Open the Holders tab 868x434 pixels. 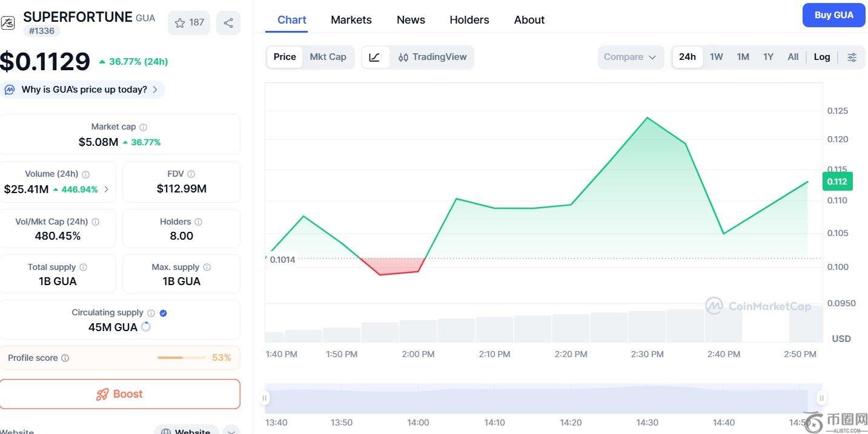point(469,20)
